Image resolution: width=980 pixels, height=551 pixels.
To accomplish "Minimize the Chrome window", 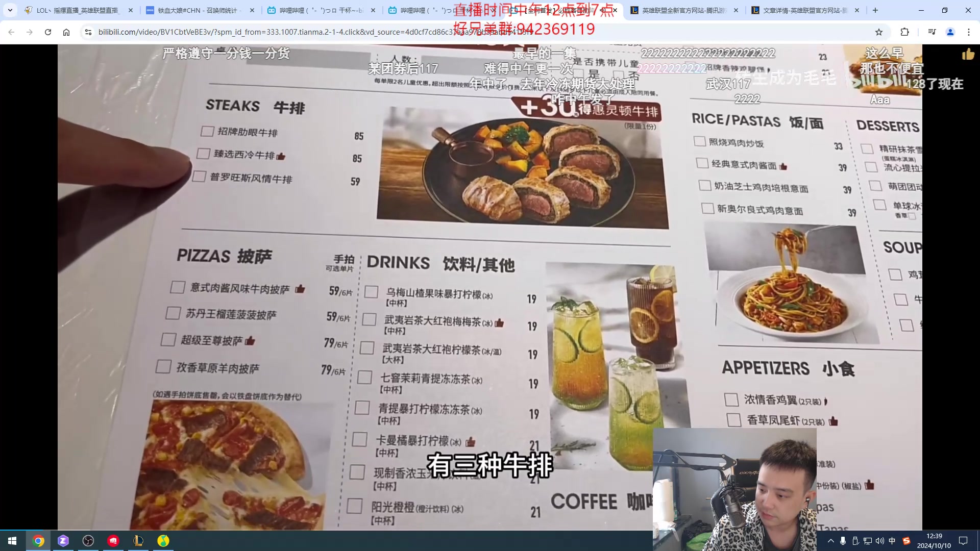I will click(x=921, y=10).
